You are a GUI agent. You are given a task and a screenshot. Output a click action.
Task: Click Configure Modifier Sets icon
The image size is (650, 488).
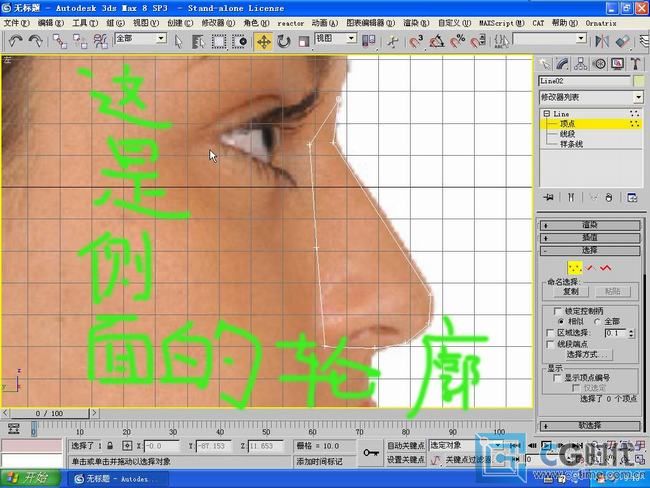coord(632,197)
